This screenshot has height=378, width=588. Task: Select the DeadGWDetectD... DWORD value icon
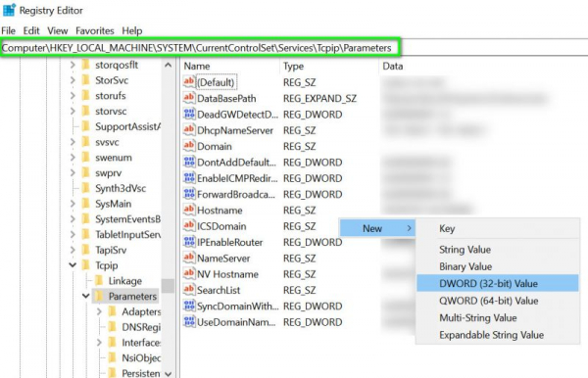(x=189, y=114)
